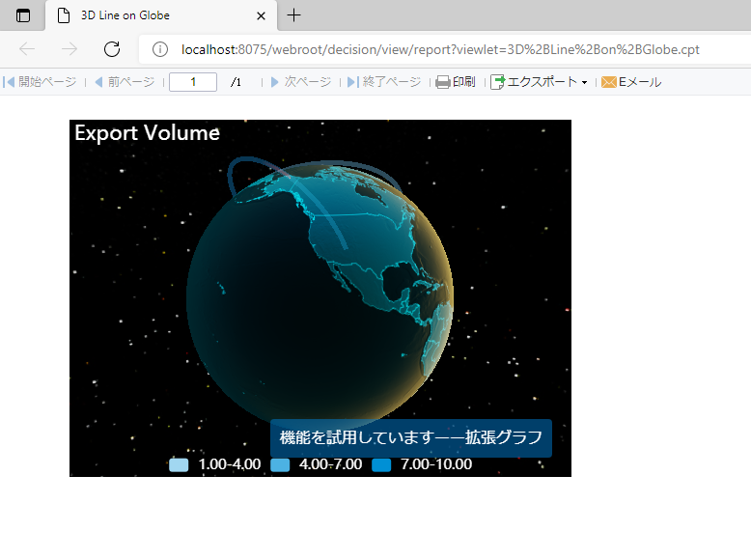
Task: Click the total page count /1
Action: 236,82
